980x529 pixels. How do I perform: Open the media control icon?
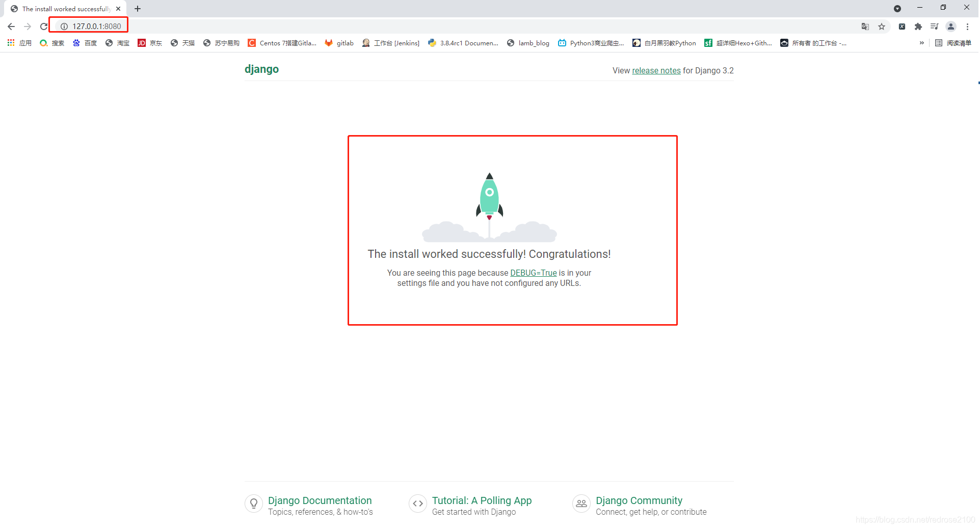click(935, 27)
